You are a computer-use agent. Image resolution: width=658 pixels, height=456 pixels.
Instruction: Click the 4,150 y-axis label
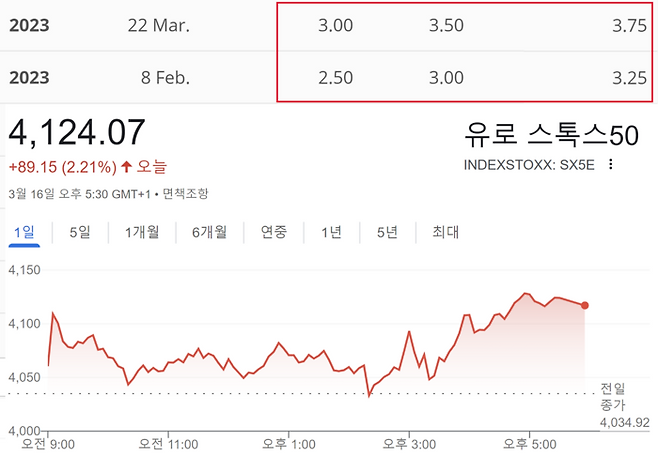click(24, 270)
